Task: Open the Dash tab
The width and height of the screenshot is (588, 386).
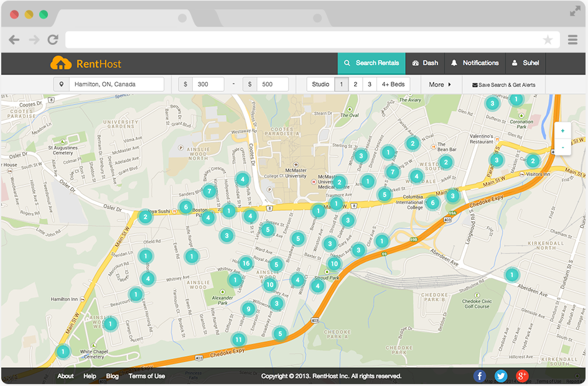Action: 425,63
